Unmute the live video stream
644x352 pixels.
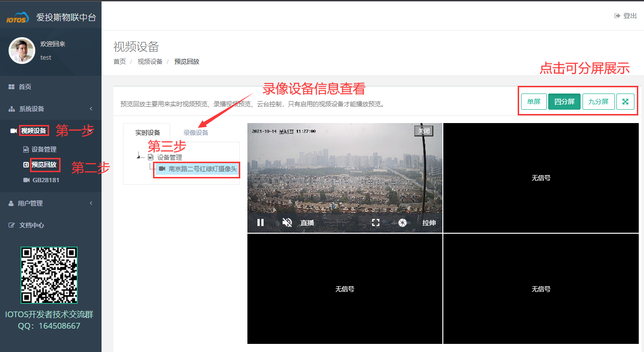coord(286,222)
